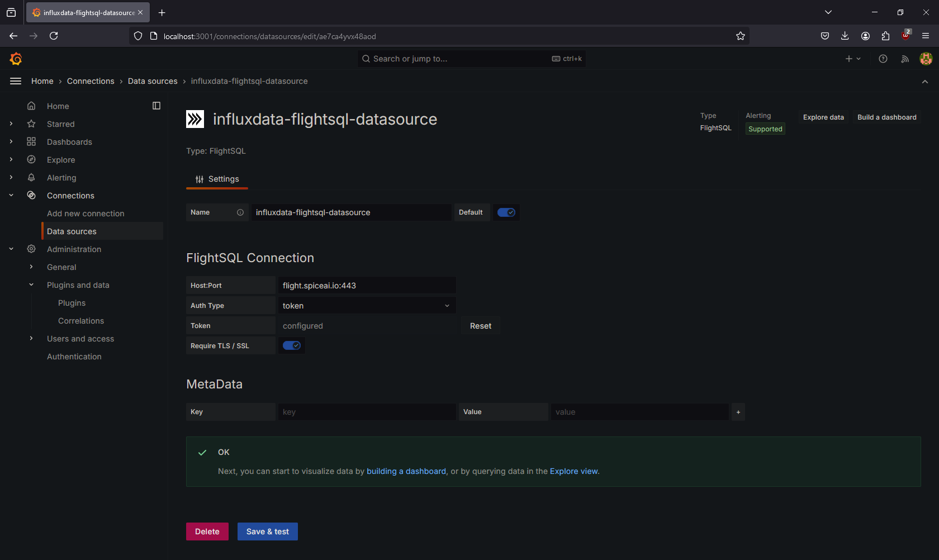The width and height of the screenshot is (939, 560).
Task: Click the hamburger menu toggle icon
Action: 16,81
